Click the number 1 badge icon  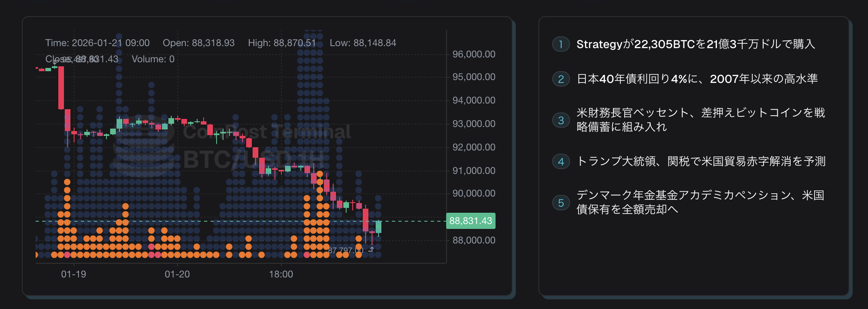(561, 44)
